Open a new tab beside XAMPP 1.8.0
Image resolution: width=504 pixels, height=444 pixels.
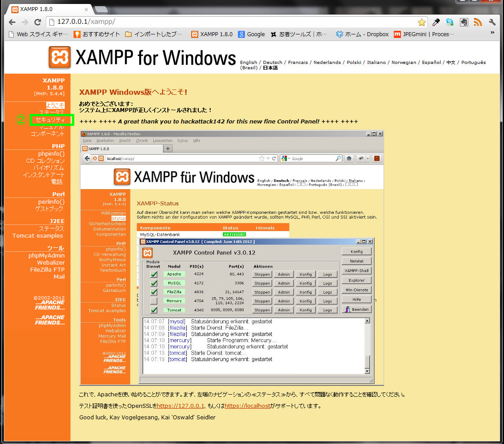pyautogui.click(x=101, y=9)
